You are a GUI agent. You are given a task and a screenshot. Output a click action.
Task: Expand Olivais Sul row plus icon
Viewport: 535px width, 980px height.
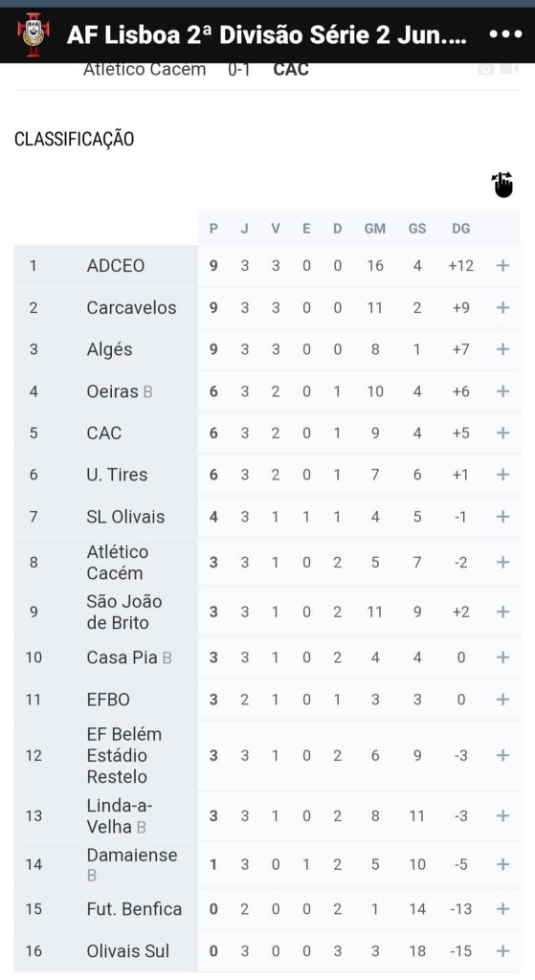pyautogui.click(x=502, y=950)
